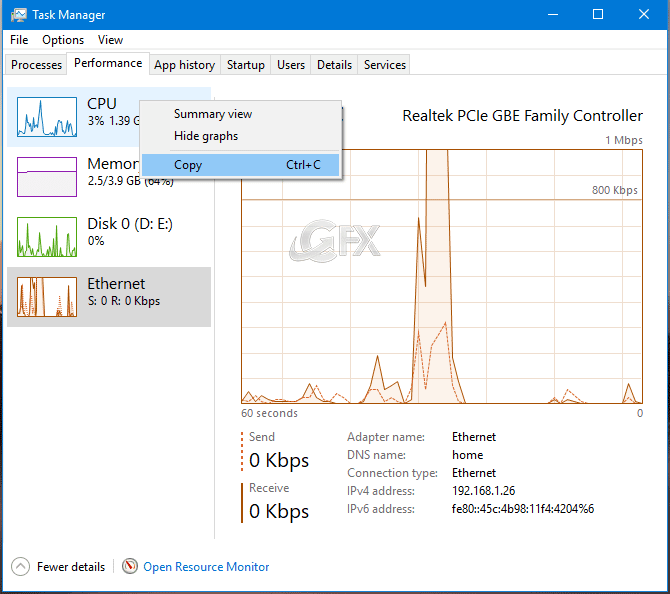670x594 pixels.
Task: Select the CPU mini graph thumbnail
Action: tap(47, 117)
